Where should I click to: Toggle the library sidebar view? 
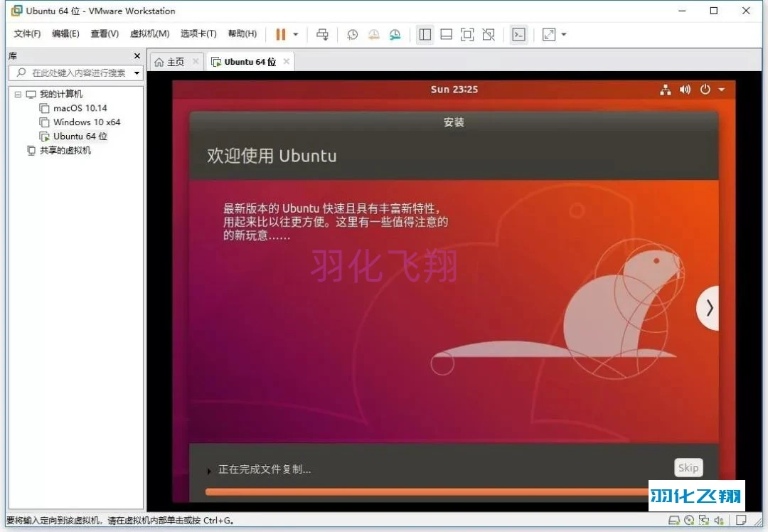pyautogui.click(x=425, y=34)
